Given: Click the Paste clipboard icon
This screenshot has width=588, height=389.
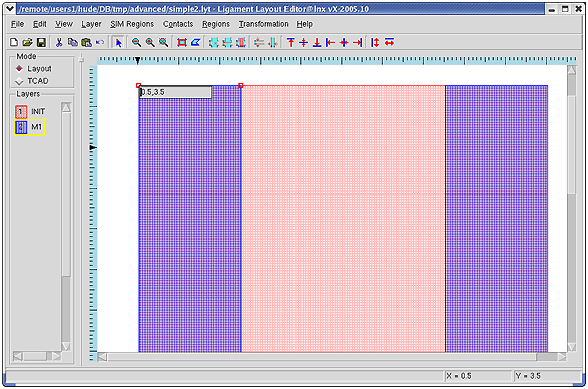Looking at the screenshot, I should click(86, 42).
